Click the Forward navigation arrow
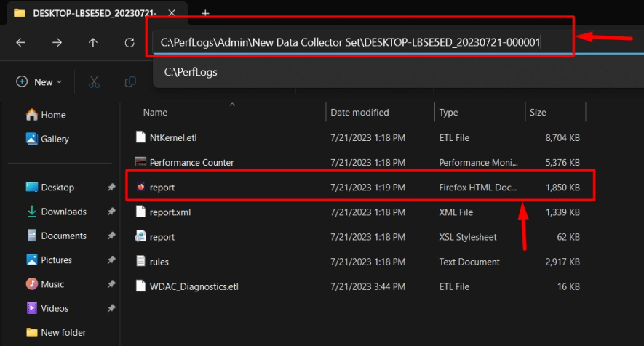Screen dimensions: 644x346 point(57,43)
